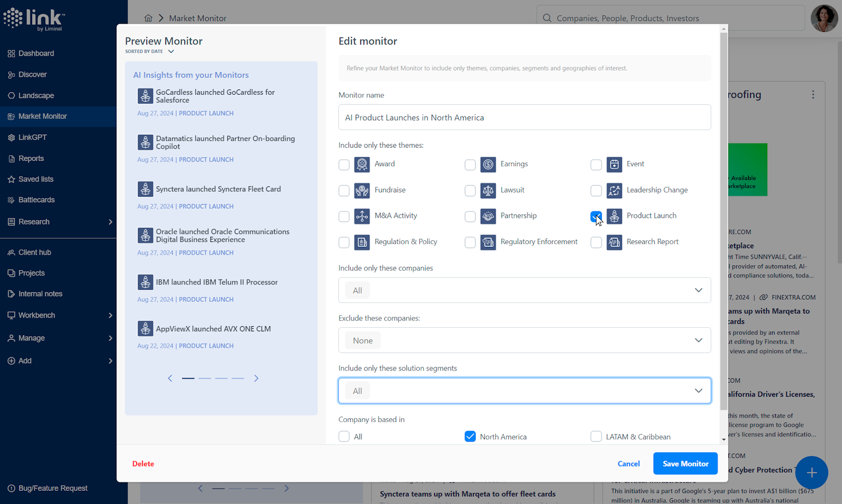Click the Link by Liminal logo
842x504 pixels.
coord(34,19)
